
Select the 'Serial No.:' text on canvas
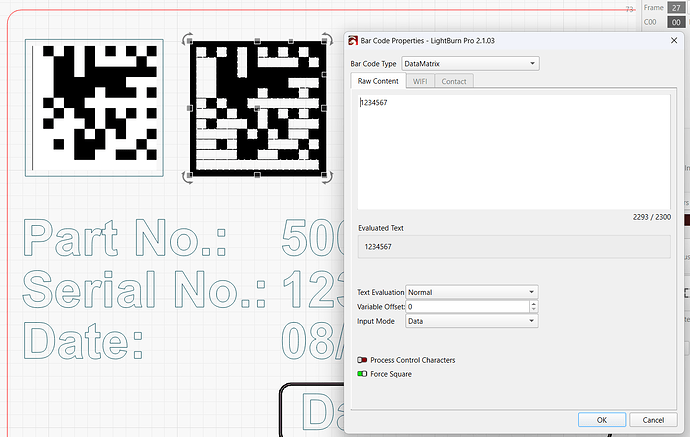pos(144,289)
